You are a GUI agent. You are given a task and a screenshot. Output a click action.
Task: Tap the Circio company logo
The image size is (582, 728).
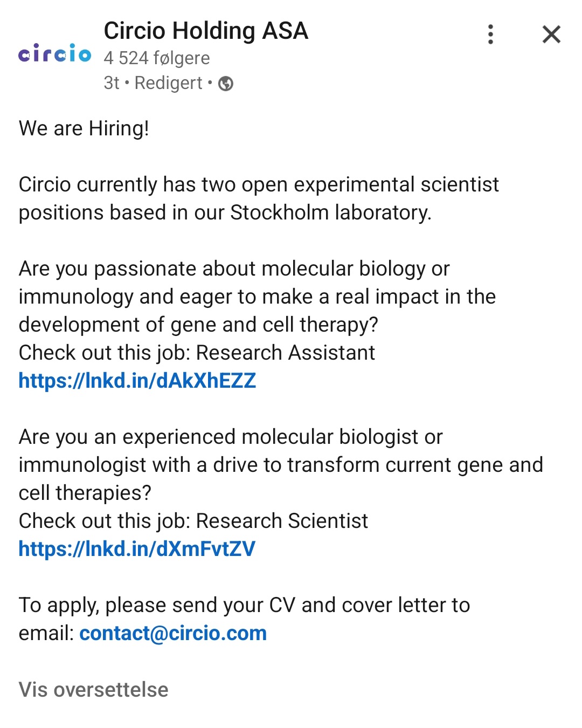pyautogui.click(x=55, y=53)
